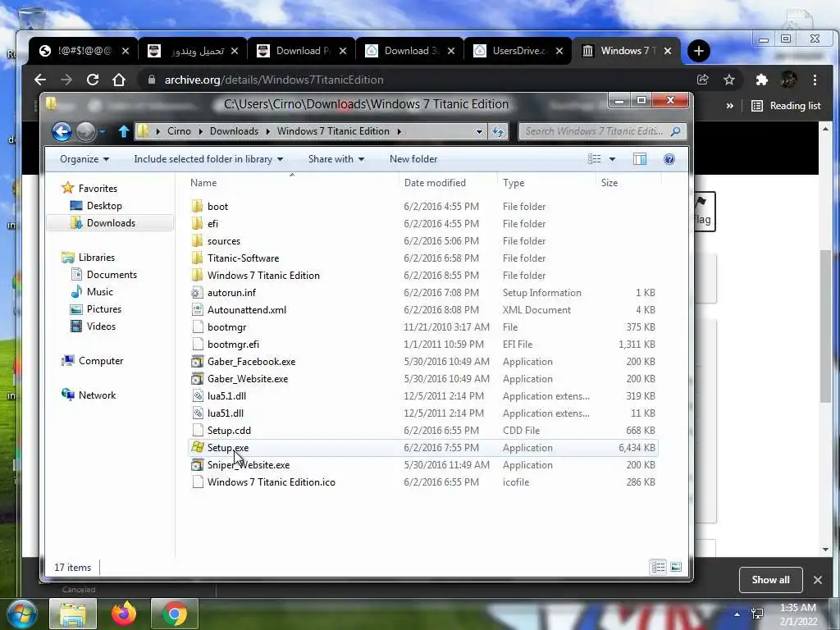Click Cirno breadcrumb in address bar
Viewport: 840px width, 630px height.
coord(179,131)
